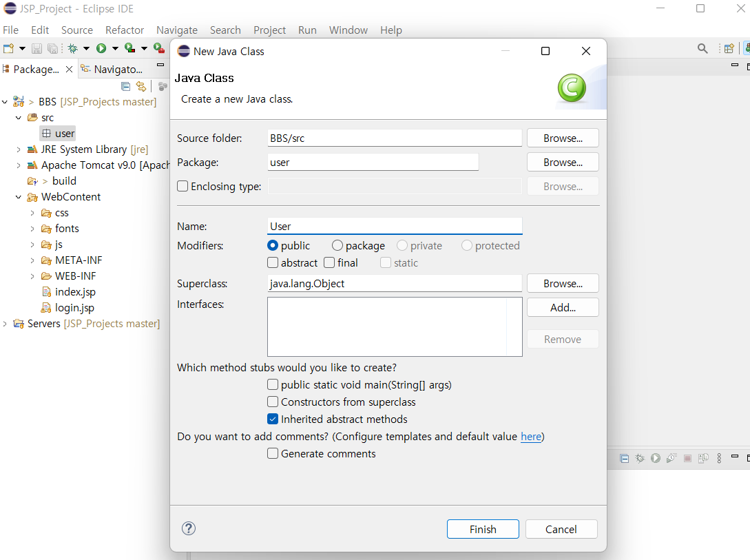
Task: Click the Cancel button
Action: tap(561, 529)
